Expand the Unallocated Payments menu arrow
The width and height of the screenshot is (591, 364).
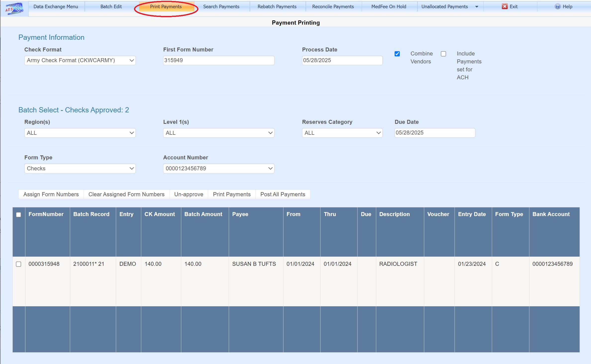pyautogui.click(x=477, y=7)
